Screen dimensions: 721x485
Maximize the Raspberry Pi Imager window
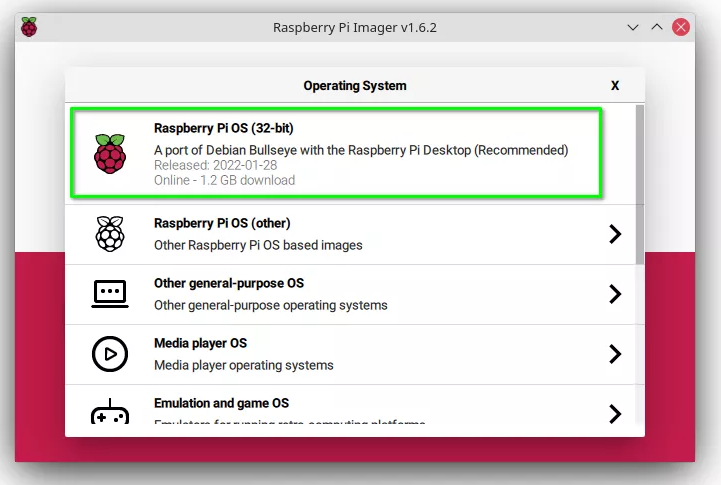tap(657, 27)
